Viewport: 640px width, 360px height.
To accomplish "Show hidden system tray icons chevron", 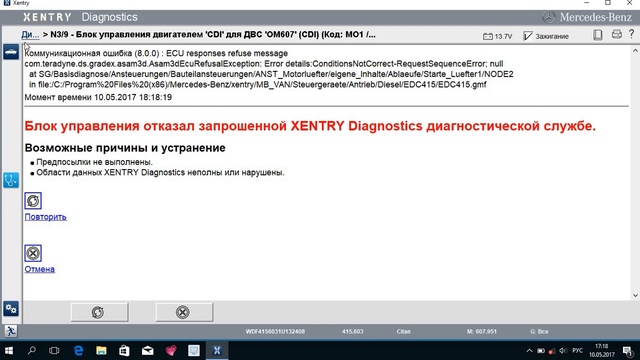I will (x=529, y=351).
